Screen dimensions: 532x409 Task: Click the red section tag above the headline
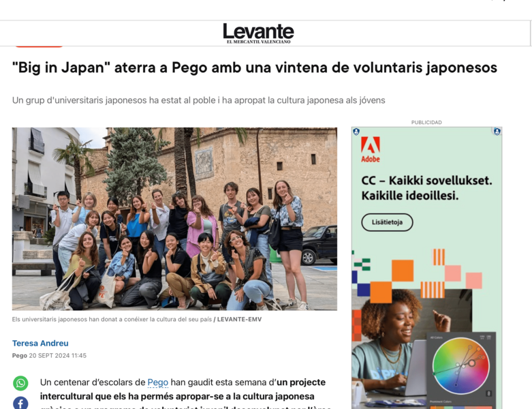[x=39, y=46]
